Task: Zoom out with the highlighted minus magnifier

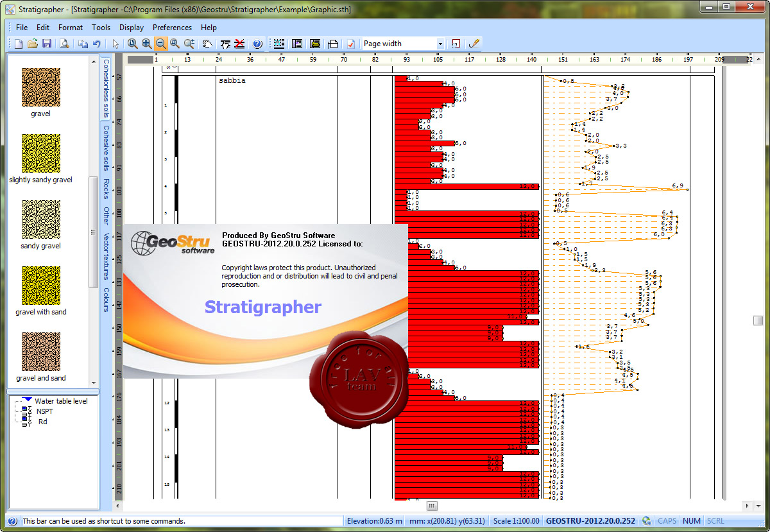Action: click(x=160, y=44)
